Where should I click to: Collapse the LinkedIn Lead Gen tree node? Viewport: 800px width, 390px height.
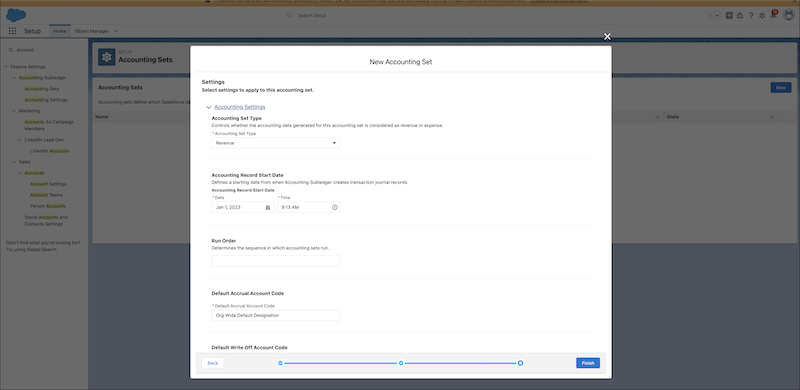coord(19,140)
